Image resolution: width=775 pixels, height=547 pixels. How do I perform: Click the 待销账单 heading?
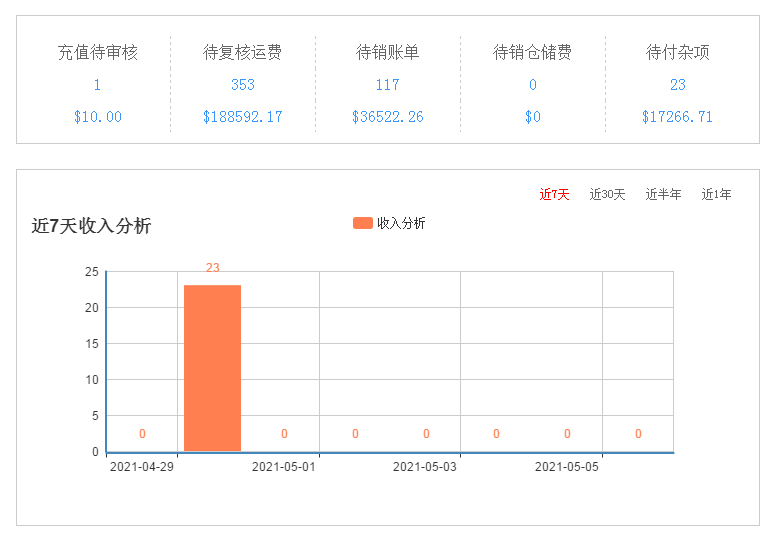tap(388, 52)
